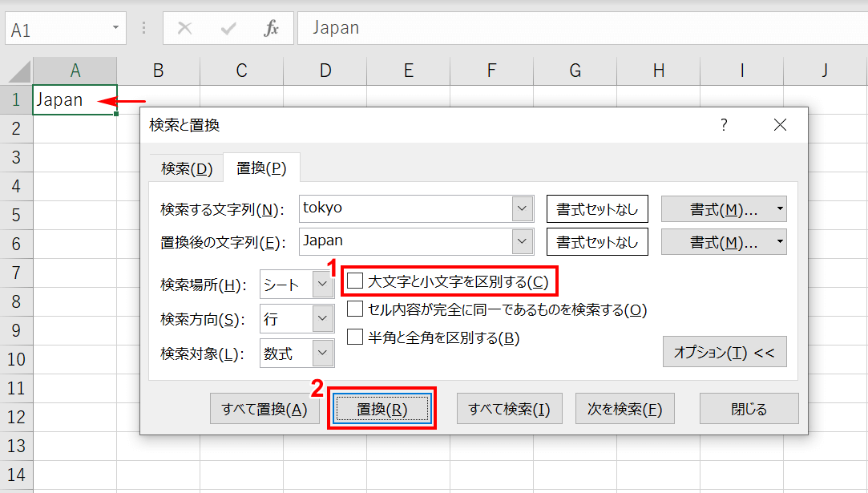Click the Insert Function fx icon
Image resolution: width=868 pixels, height=493 pixels.
click(271, 29)
